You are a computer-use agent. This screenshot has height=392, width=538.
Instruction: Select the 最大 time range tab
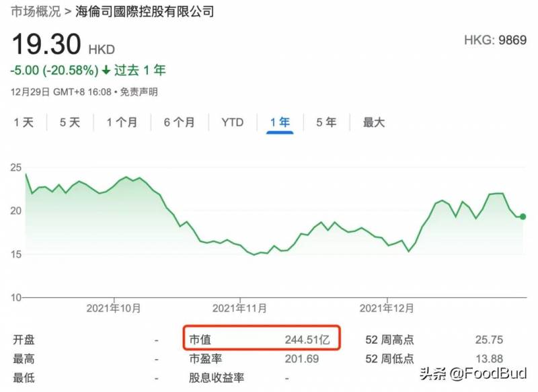click(374, 122)
